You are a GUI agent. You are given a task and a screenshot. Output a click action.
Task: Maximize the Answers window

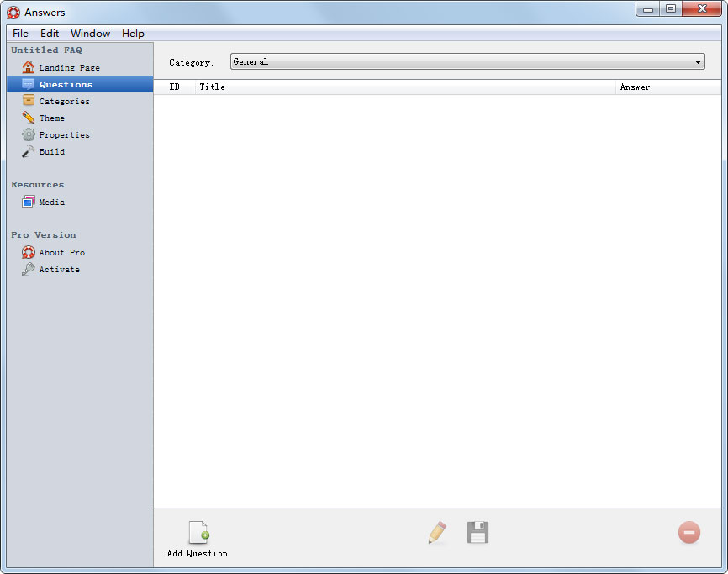[671, 8]
